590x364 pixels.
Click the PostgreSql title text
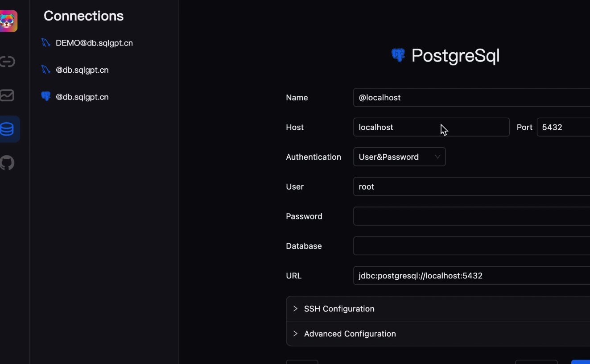(455, 56)
